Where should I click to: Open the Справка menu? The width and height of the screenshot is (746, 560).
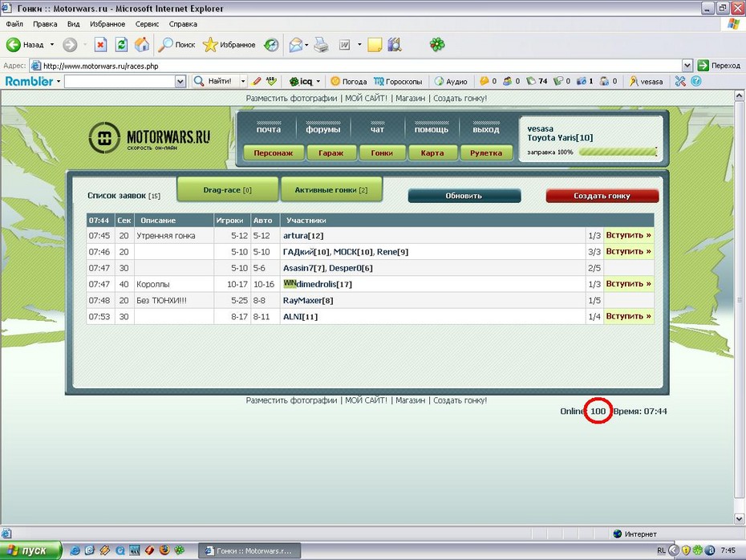point(183,24)
